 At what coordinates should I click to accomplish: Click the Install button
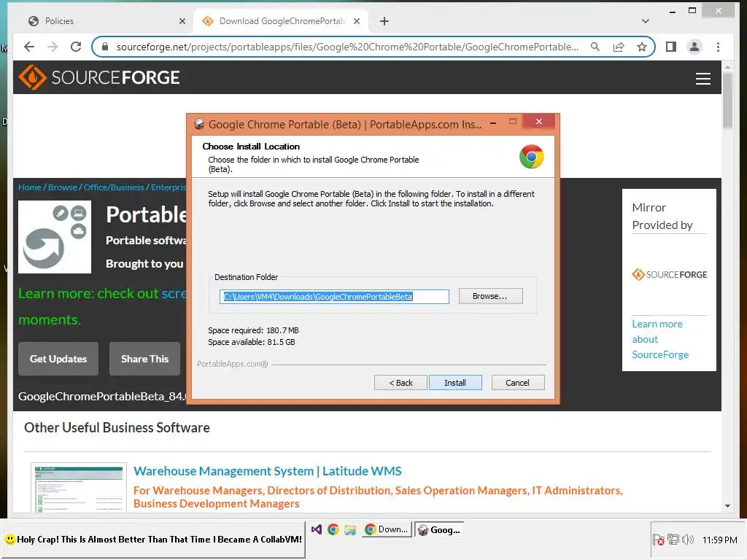[455, 382]
